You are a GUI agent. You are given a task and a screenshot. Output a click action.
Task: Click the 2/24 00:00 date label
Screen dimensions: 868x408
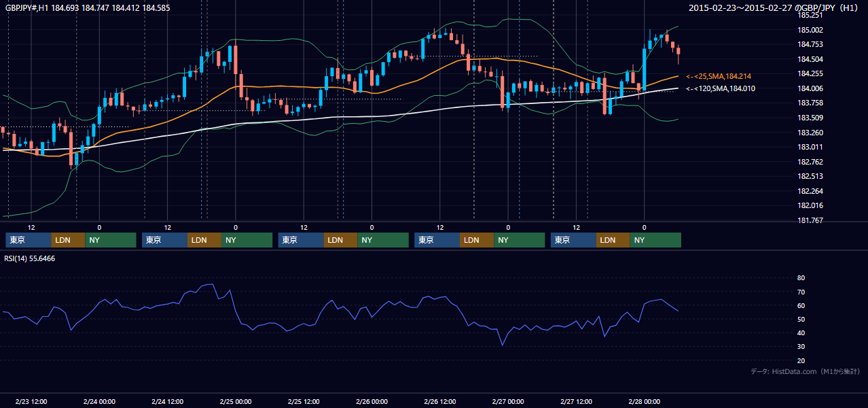(x=99, y=402)
